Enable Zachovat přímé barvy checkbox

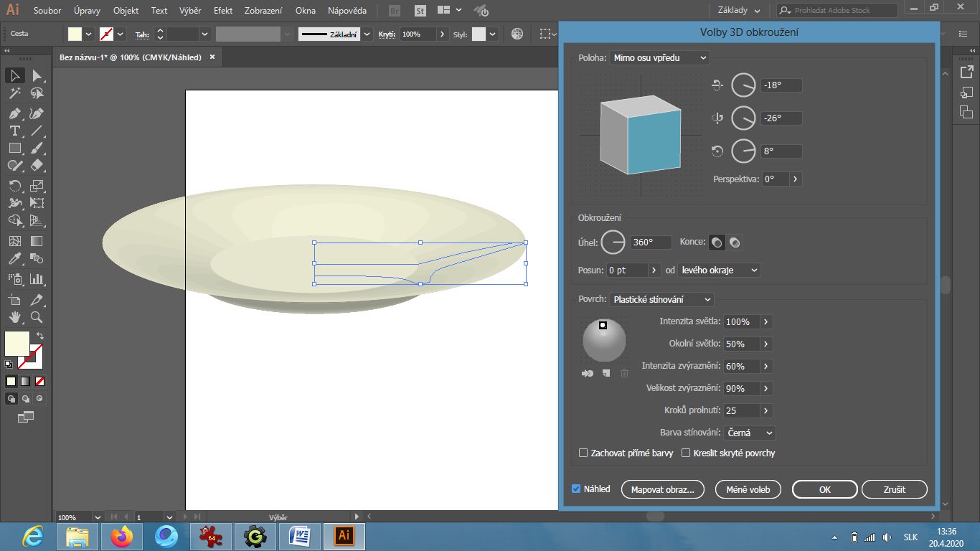[583, 453]
